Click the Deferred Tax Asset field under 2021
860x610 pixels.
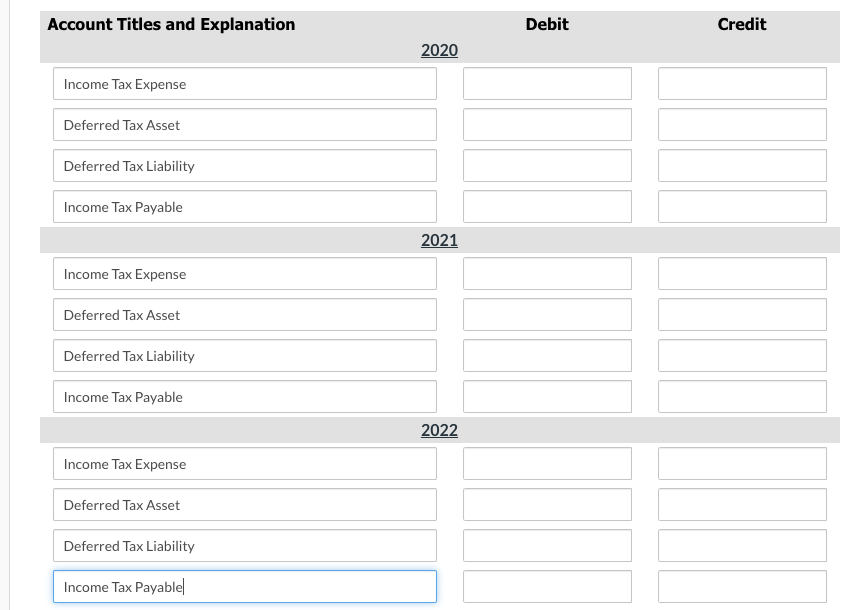pyautogui.click(x=245, y=314)
